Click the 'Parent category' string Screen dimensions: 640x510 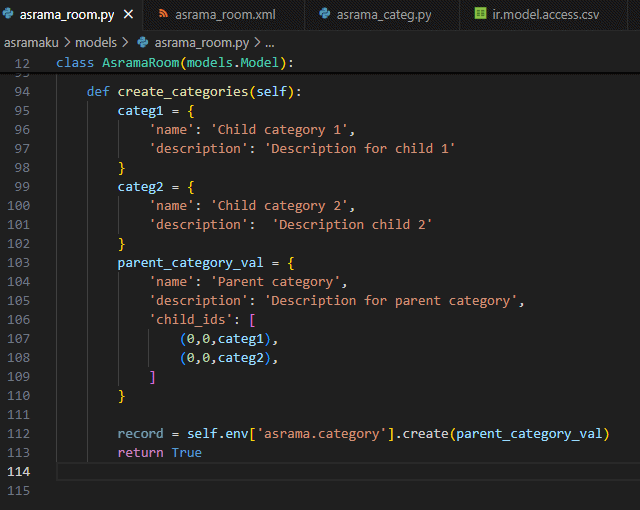click(276, 282)
